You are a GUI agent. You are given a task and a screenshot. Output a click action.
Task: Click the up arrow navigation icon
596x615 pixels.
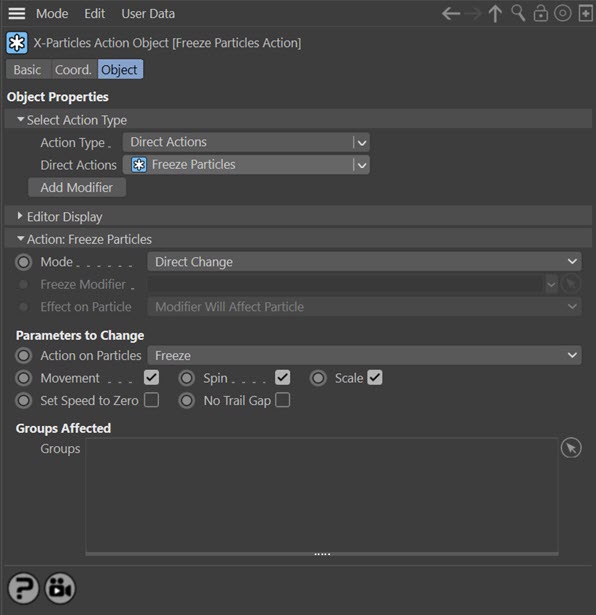(x=495, y=14)
